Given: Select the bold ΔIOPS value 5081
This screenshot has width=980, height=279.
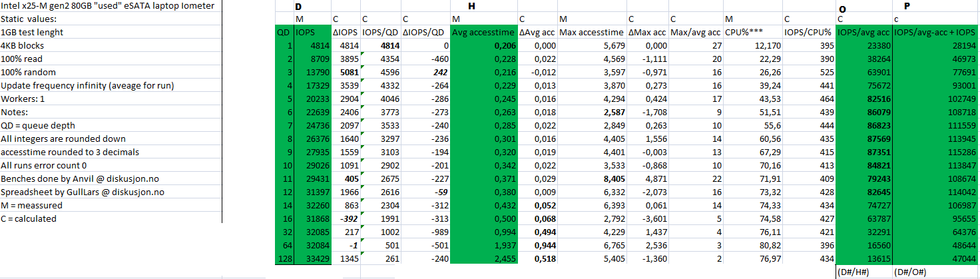Looking at the screenshot, I should [349, 72].
